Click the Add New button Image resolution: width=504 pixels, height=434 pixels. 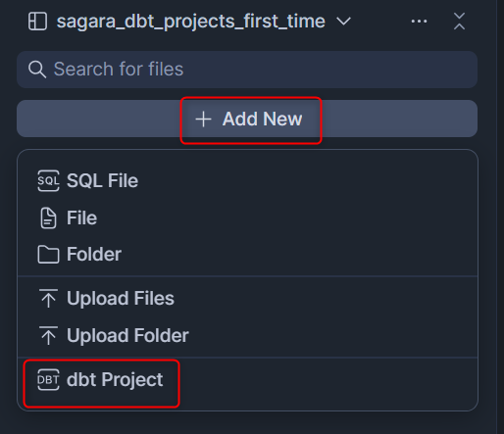click(247, 119)
